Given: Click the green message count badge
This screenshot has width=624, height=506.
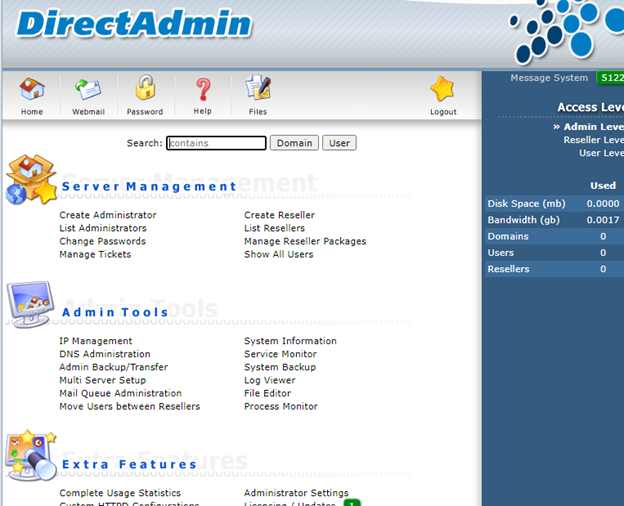Looking at the screenshot, I should coord(610,78).
